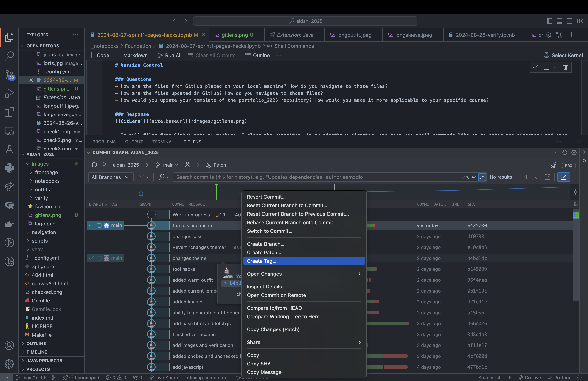Open Run and Debug view

tap(9, 93)
